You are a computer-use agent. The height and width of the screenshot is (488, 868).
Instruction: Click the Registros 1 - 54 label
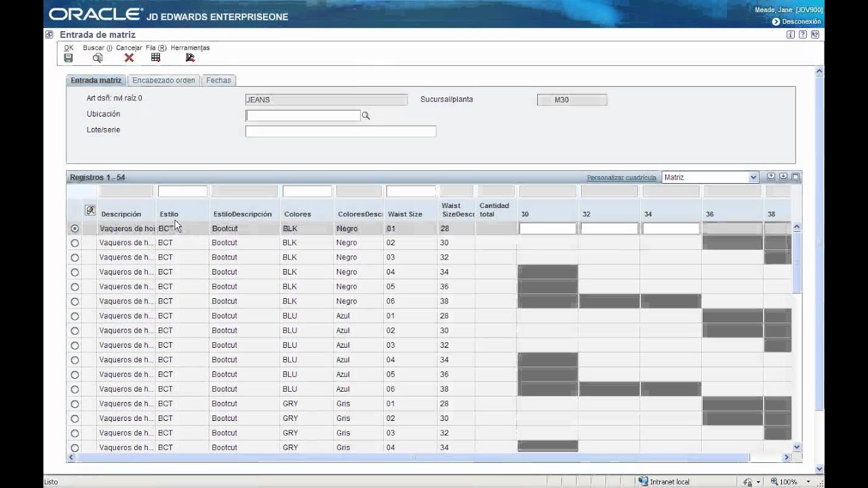coord(98,178)
